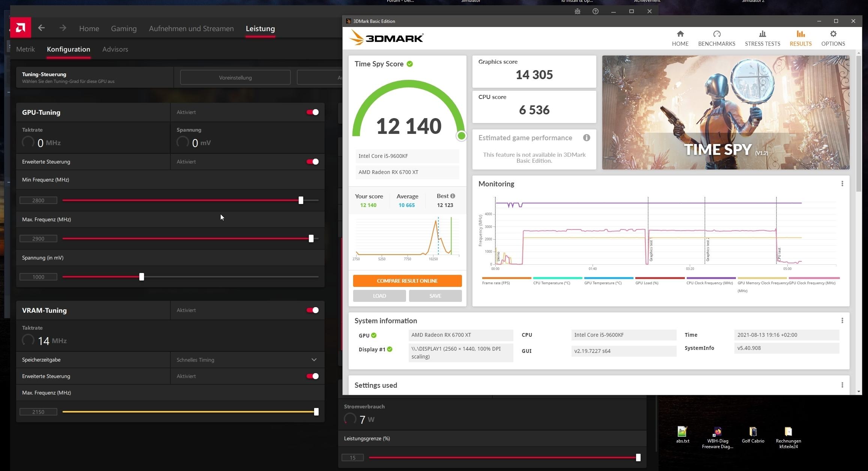Open the RESULTS bar chart icon
This screenshot has height=471, width=868.
point(801,34)
